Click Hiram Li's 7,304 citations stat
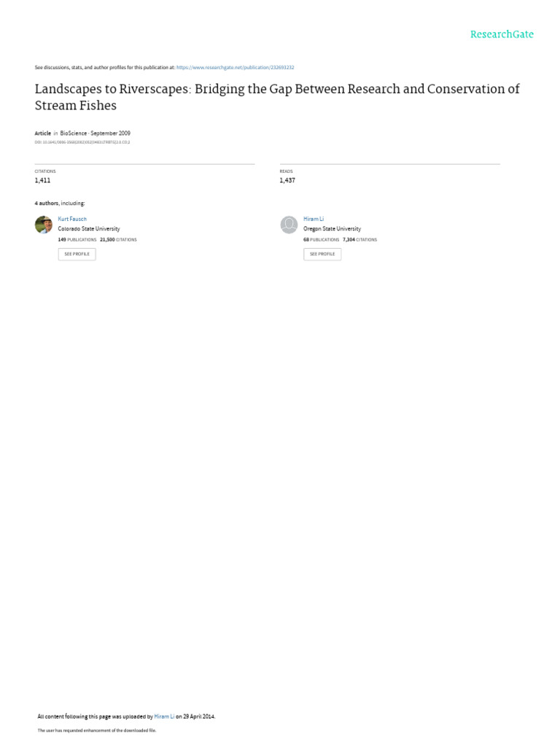The width and height of the screenshot is (560, 747). tap(359, 239)
